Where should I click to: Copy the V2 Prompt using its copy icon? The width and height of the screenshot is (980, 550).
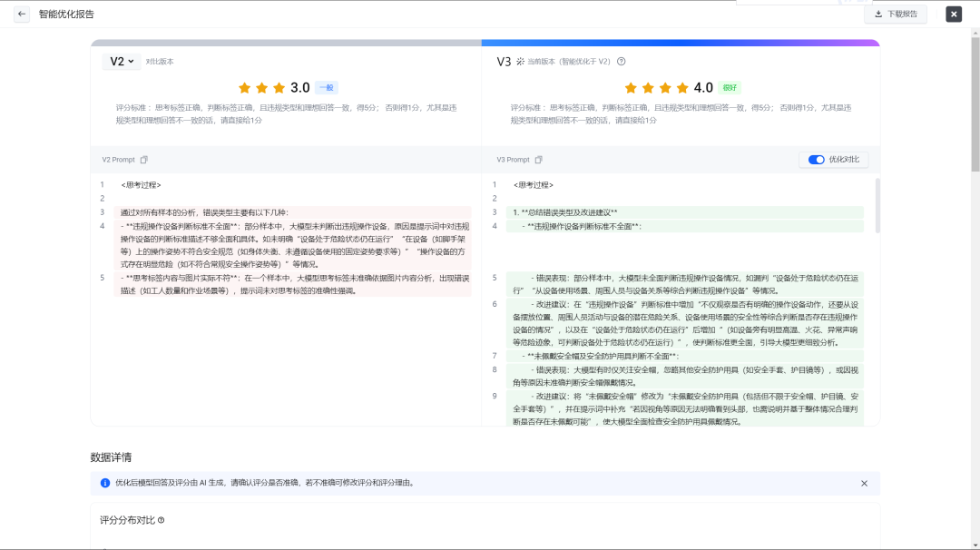(144, 160)
